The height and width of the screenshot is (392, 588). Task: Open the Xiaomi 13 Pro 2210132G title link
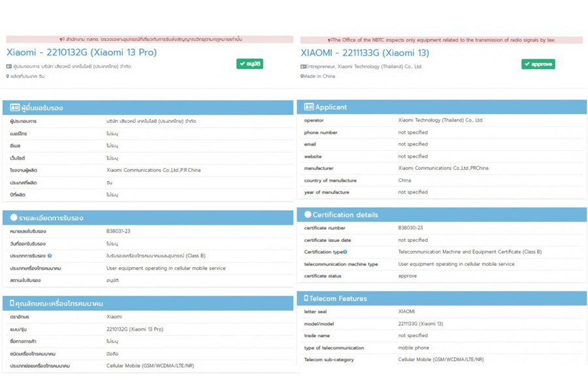point(82,52)
